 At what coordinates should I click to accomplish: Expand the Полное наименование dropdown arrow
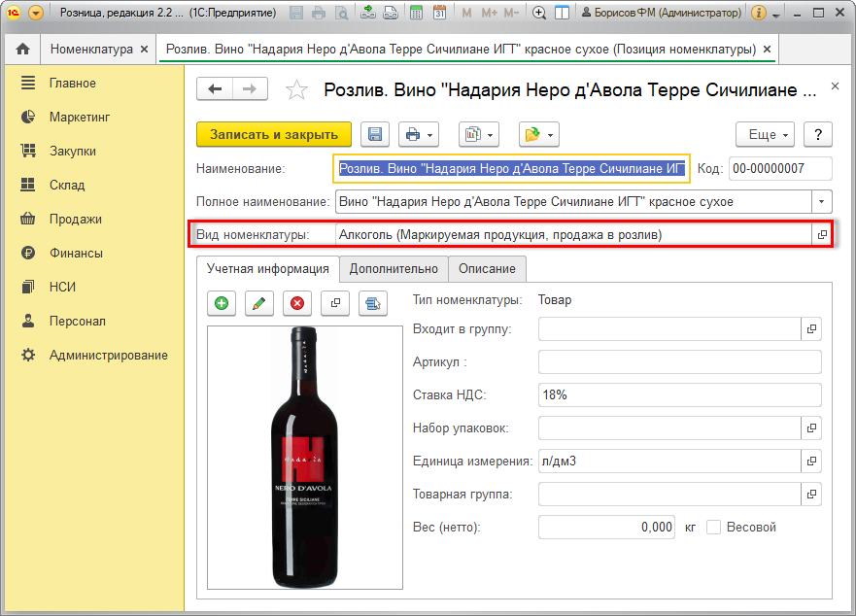pyautogui.click(x=823, y=201)
